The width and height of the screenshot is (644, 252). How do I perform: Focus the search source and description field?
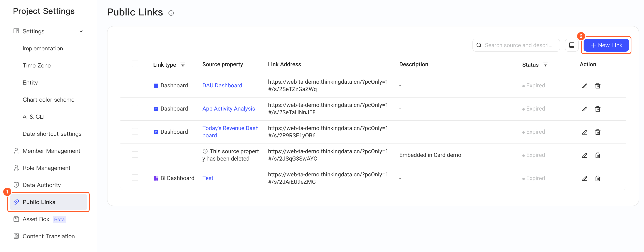pyautogui.click(x=516, y=45)
